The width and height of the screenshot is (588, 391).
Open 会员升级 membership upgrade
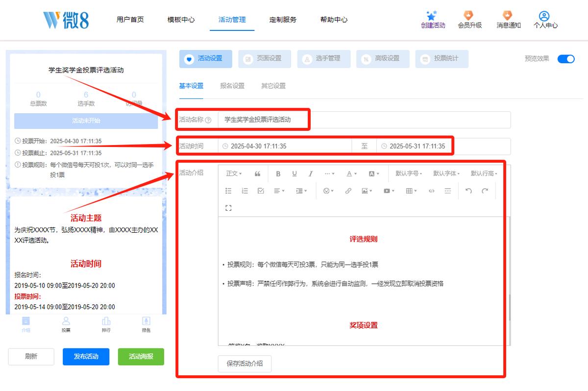pos(469,20)
